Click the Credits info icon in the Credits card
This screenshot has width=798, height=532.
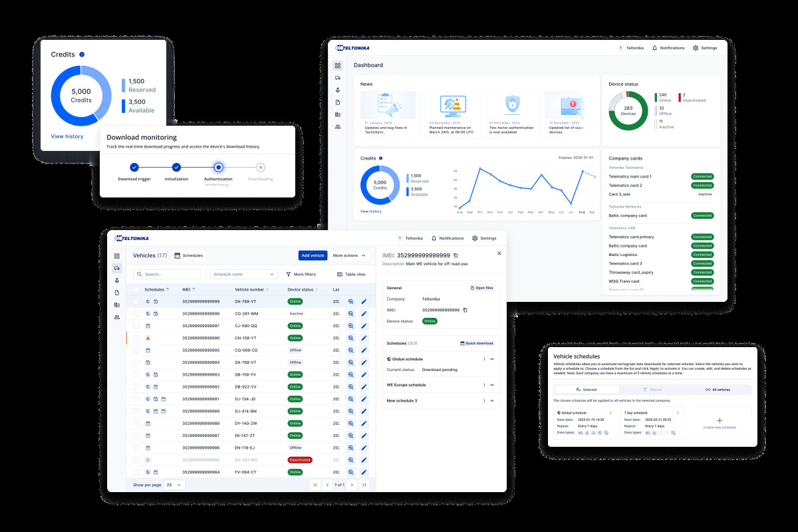point(82,55)
